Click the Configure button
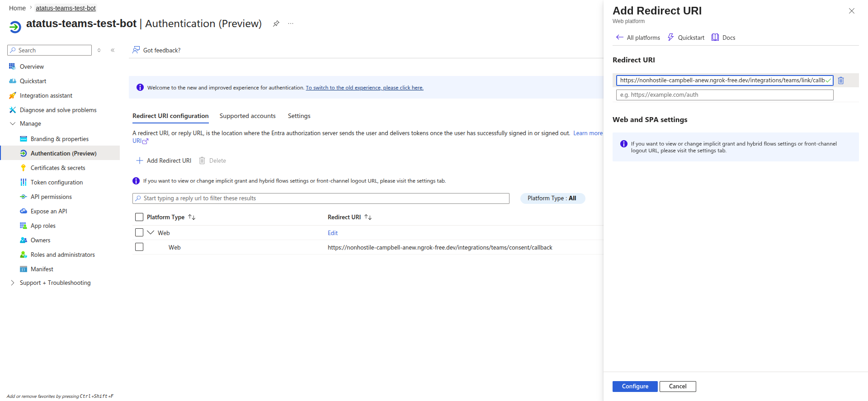The height and width of the screenshot is (401, 868). click(x=635, y=386)
